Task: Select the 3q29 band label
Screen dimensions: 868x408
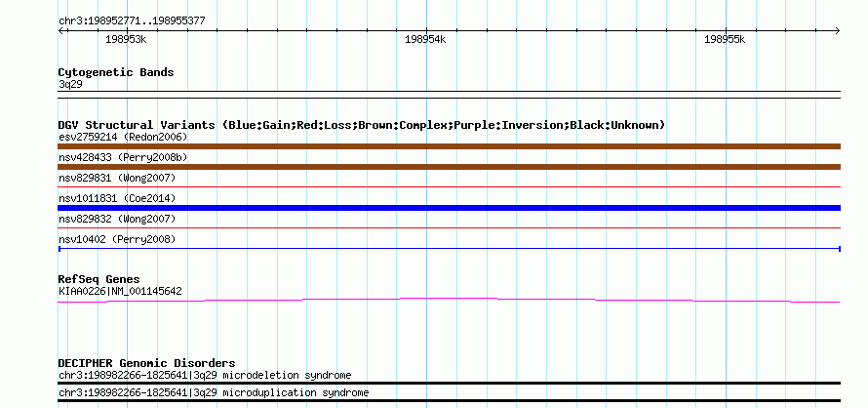Action: click(x=70, y=84)
